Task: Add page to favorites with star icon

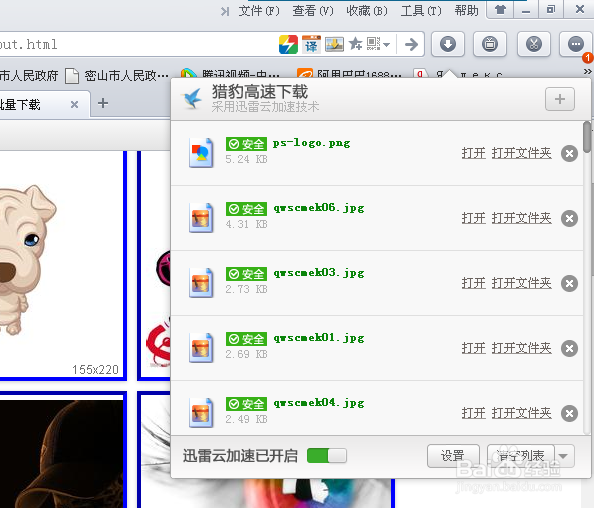Action: point(355,44)
